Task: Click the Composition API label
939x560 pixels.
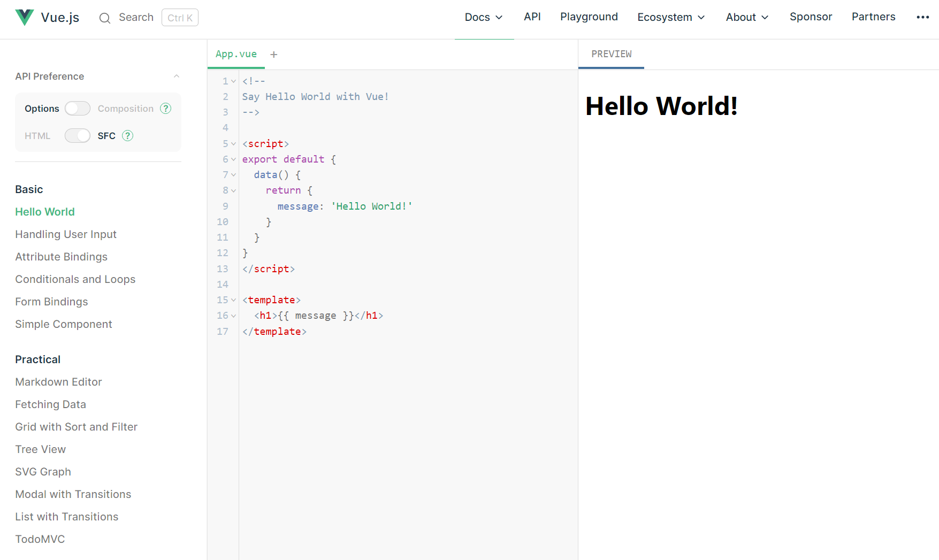Action: (126, 109)
